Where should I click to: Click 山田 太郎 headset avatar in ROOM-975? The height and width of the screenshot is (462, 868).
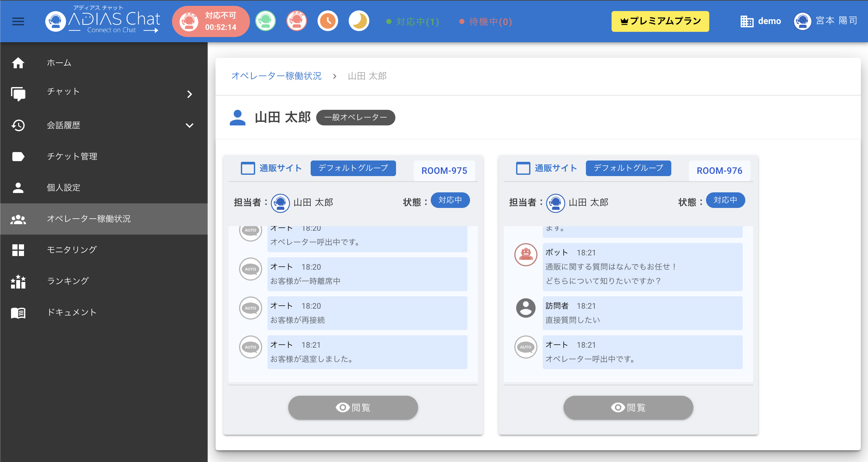coord(280,203)
